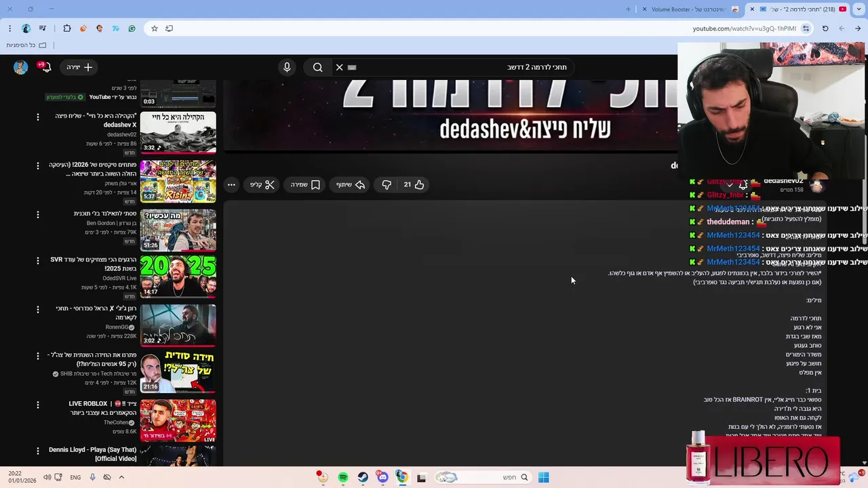Like the video with thumbs up

[414, 184]
